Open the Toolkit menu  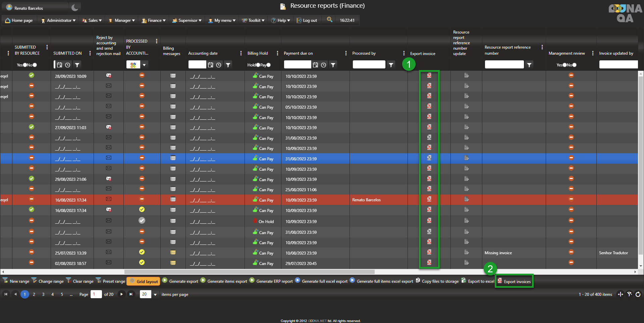(254, 20)
